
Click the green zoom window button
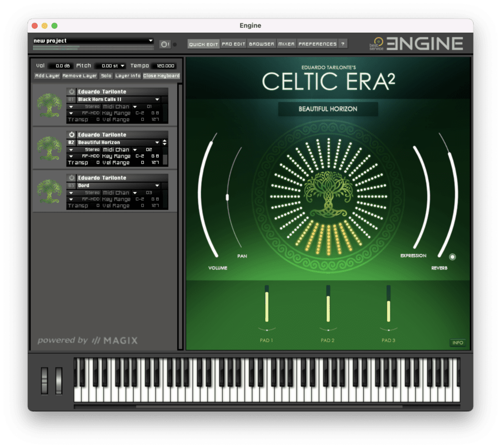[55, 25]
